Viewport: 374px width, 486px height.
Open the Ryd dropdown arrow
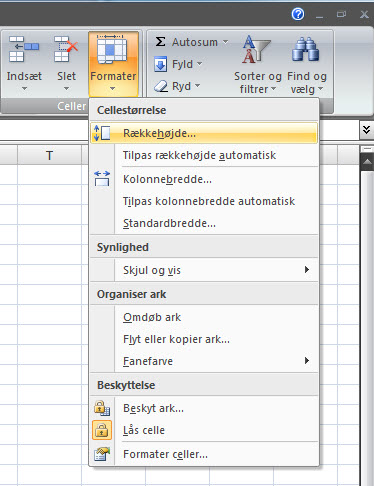click(x=197, y=86)
